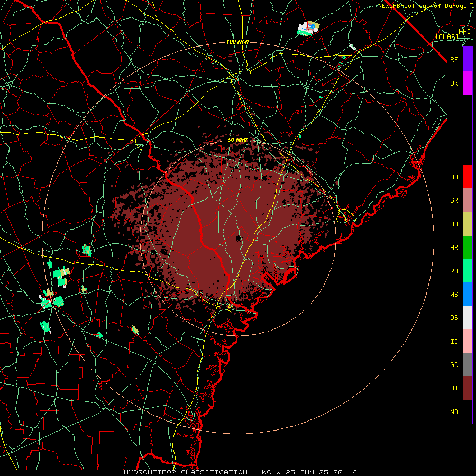Click the '20:16' timestamp
Screen dimensions: 476x476
344,472
